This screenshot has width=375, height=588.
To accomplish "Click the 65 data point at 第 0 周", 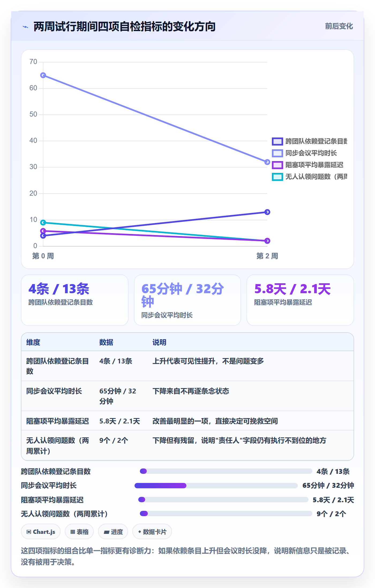I will click(43, 75).
